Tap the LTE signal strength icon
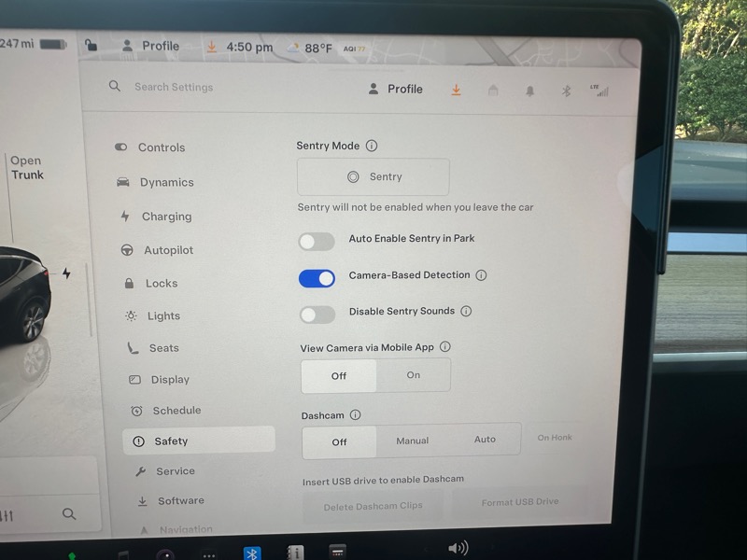This screenshot has width=747, height=560. pos(599,91)
